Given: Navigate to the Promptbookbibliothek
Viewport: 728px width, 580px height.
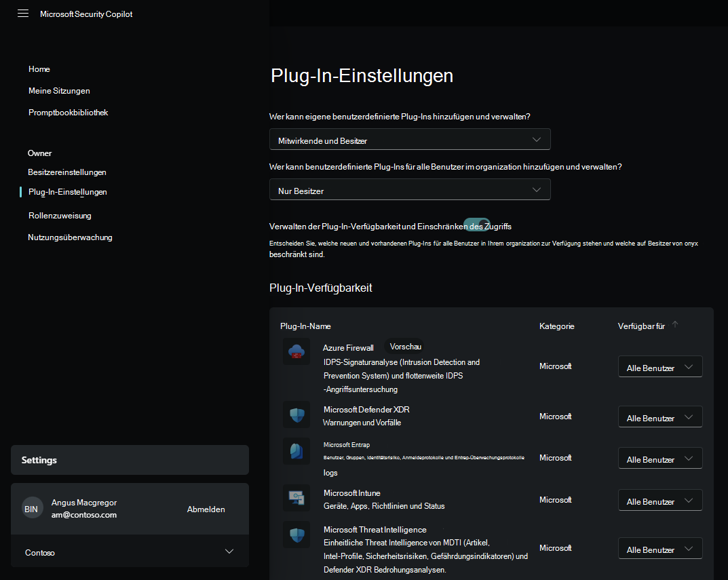Looking at the screenshot, I should coord(69,112).
